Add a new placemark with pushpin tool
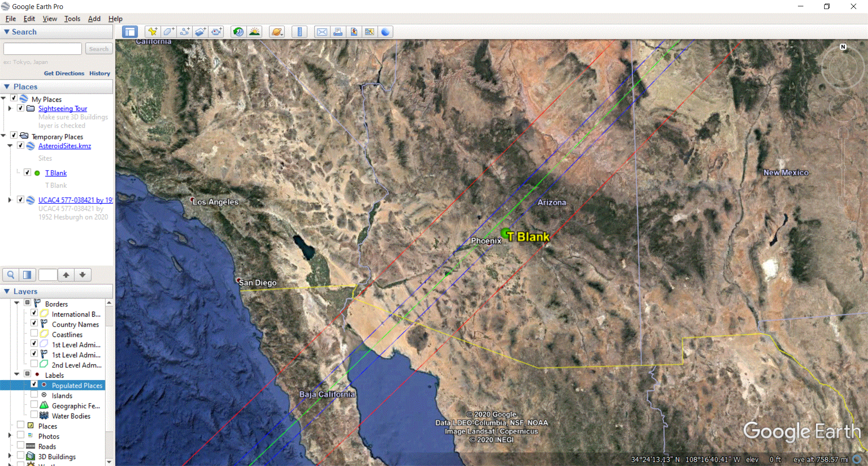The height and width of the screenshot is (466, 868). coord(152,32)
